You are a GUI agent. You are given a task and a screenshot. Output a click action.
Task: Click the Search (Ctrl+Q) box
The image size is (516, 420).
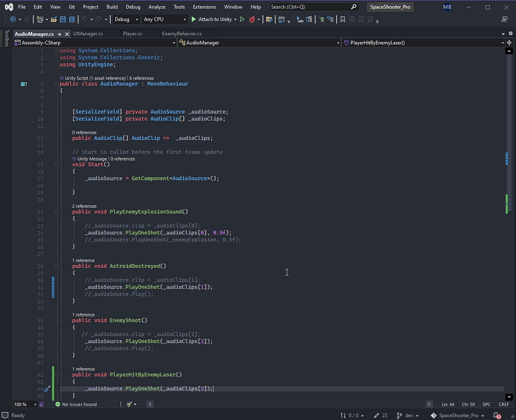pos(314,7)
